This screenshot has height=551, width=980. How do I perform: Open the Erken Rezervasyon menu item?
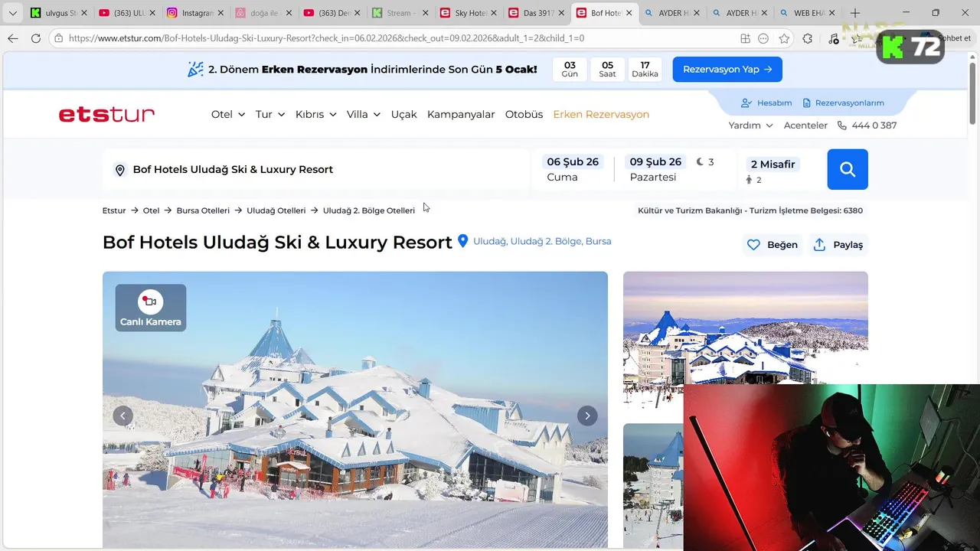601,114
